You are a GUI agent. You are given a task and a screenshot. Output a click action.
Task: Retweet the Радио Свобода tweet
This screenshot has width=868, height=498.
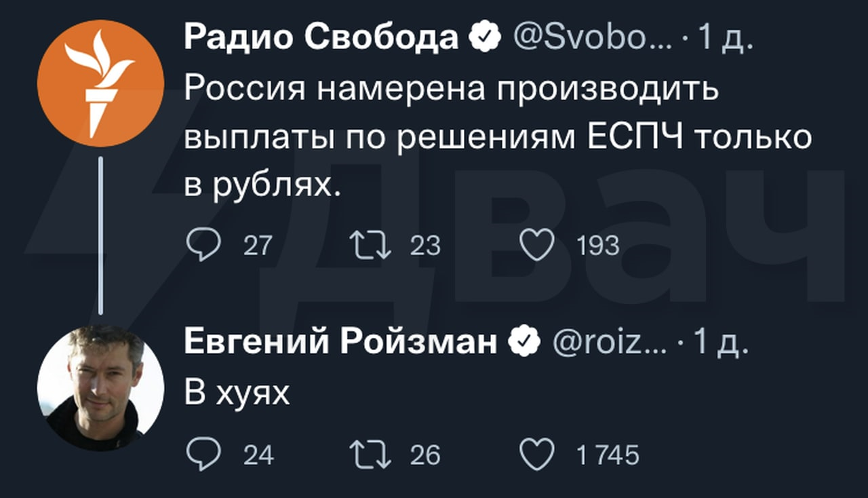370,244
